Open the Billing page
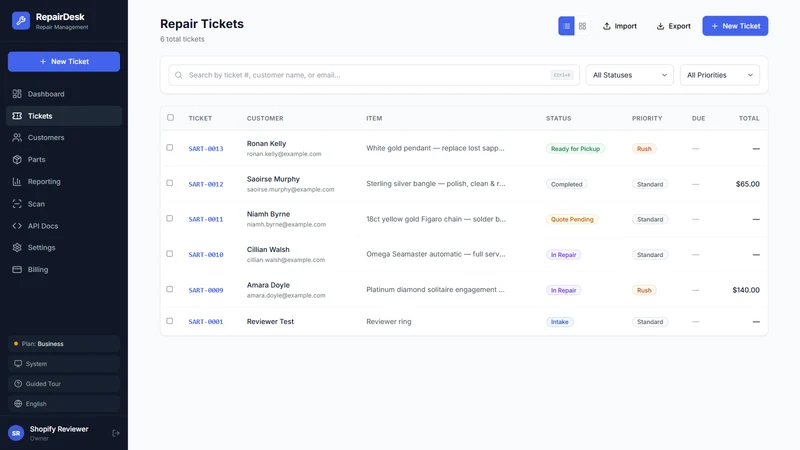Image resolution: width=800 pixels, height=450 pixels. 64,269
